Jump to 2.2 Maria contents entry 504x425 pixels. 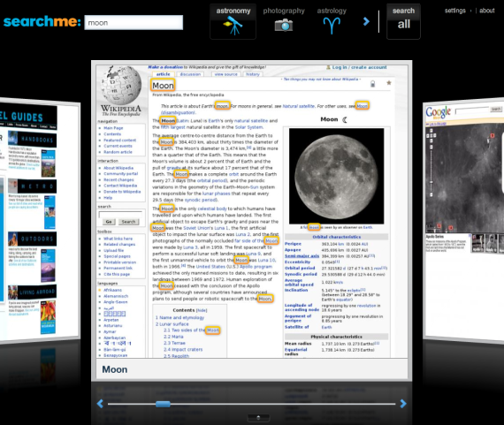coord(173,337)
